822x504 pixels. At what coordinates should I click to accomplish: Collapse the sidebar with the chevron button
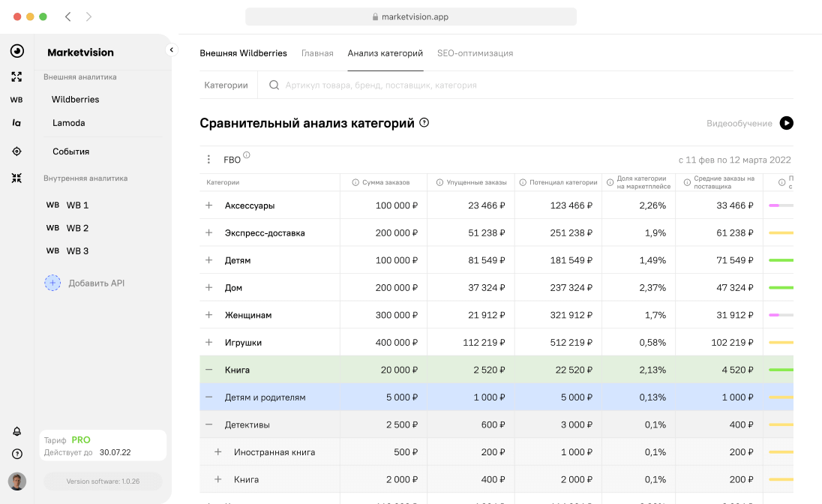coord(172,49)
